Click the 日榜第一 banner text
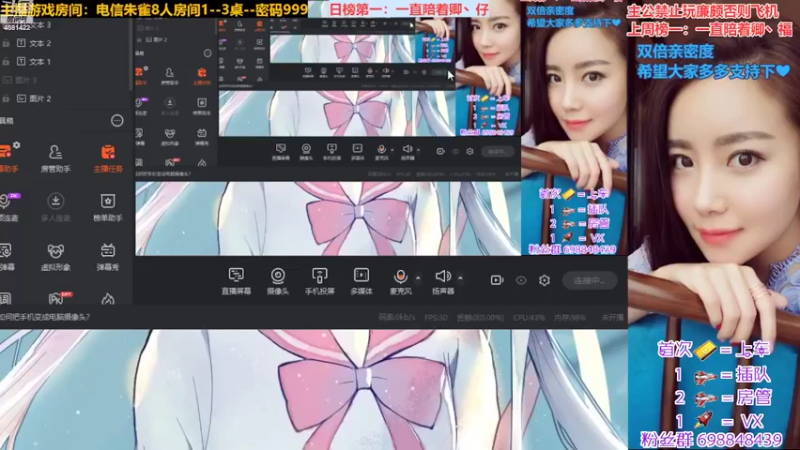Viewport: 800px width, 450px height. click(x=409, y=9)
